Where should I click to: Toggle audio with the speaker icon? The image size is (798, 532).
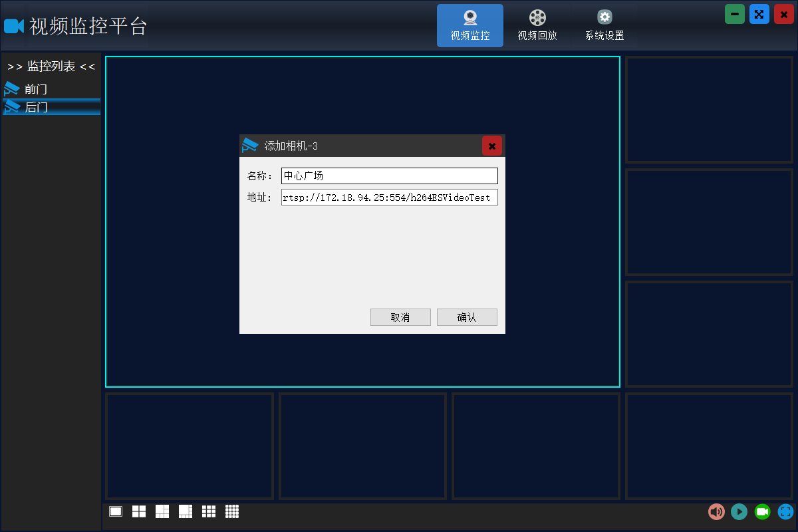pos(717,511)
